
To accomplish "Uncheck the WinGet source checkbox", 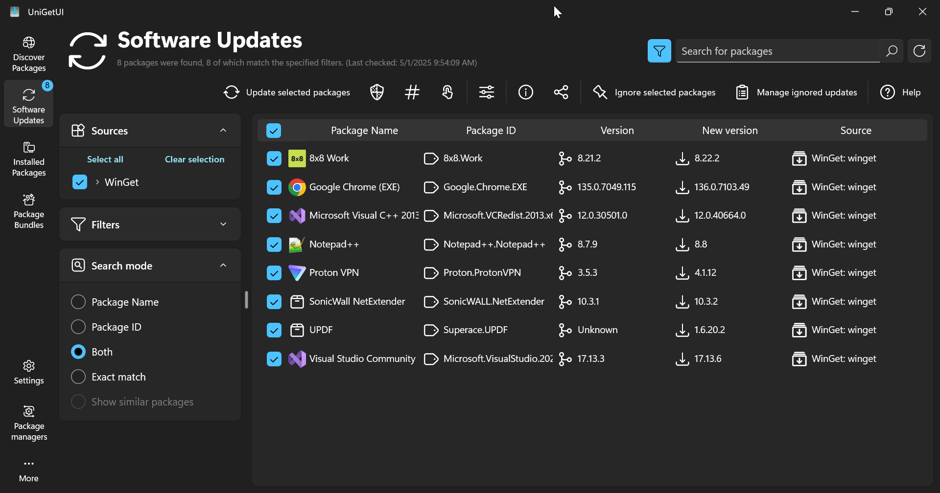I will point(80,182).
